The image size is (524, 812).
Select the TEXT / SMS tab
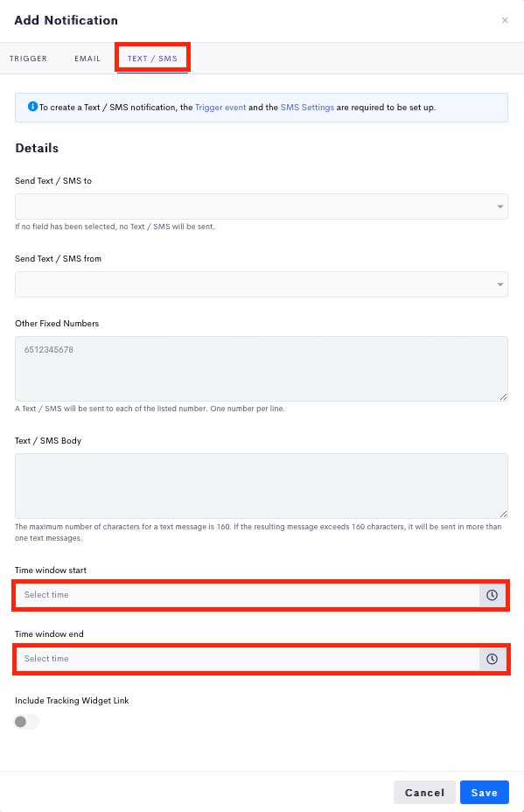(153, 59)
